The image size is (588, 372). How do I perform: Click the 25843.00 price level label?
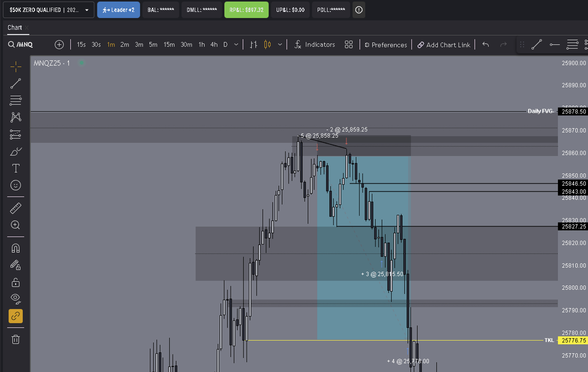[x=573, y=191]
